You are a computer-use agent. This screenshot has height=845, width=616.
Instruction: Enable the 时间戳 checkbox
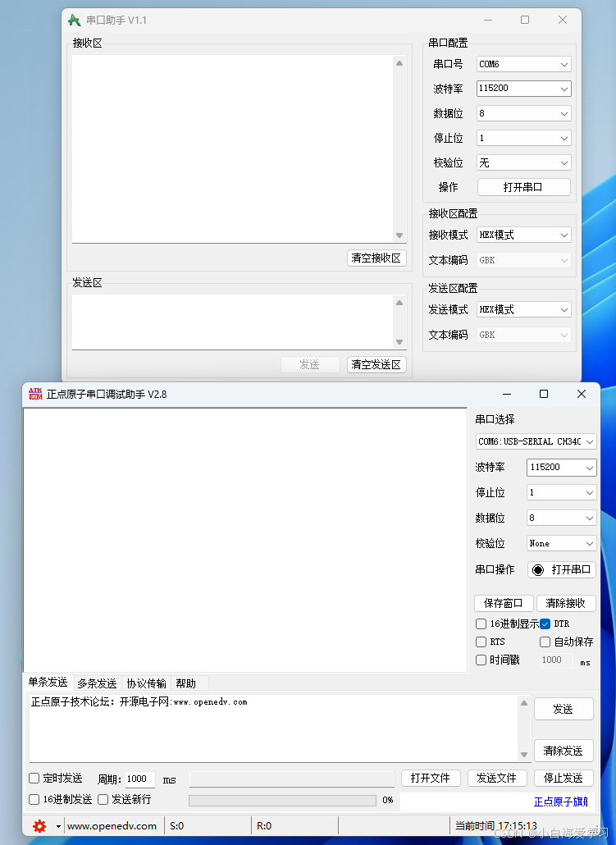481,660
